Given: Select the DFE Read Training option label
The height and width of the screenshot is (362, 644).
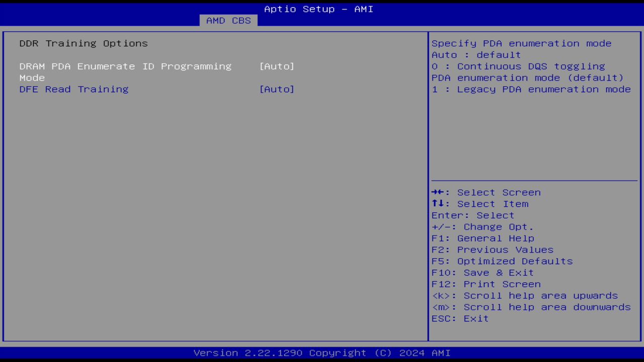Looking at the screenshot, I should pyautogui.click(x=74, y=89).
